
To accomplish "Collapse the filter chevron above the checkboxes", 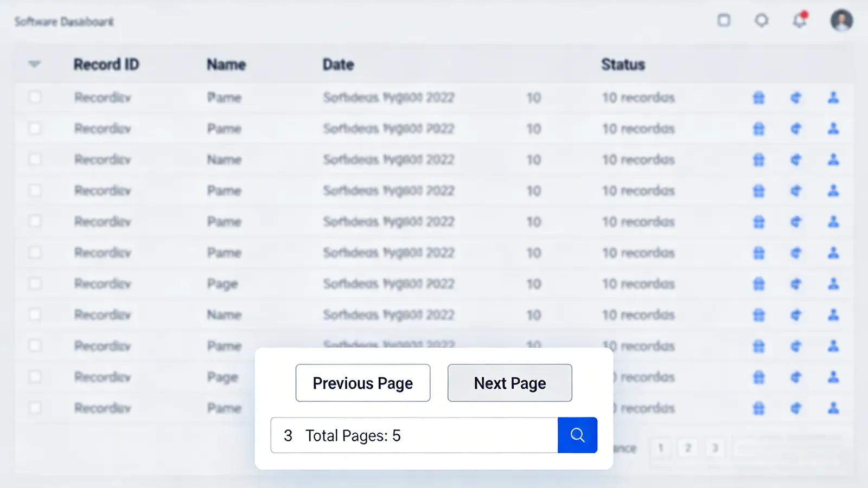I will pyautogui.click(x=35, y=63).
